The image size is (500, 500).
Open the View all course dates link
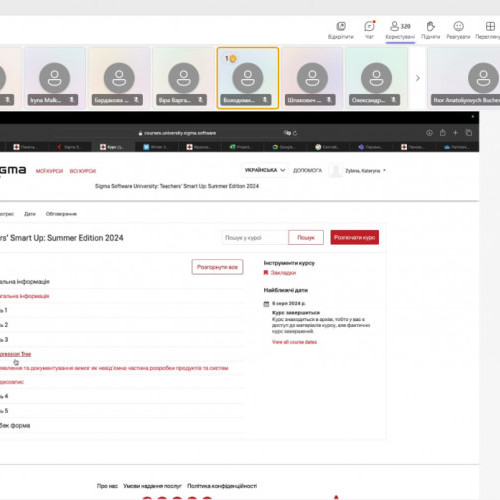point(294,342)
